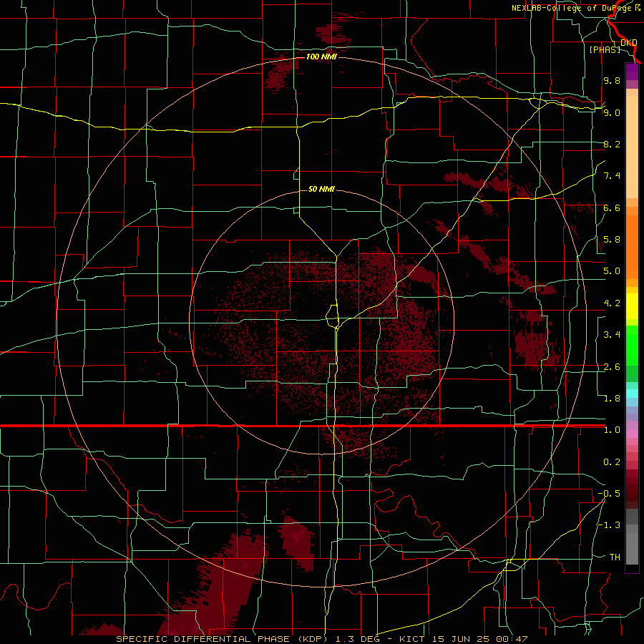Click the "KICT 15 JUN 25 00:47" timestamp
Screen dimensions: 644x644
click(x=464, y=639)
